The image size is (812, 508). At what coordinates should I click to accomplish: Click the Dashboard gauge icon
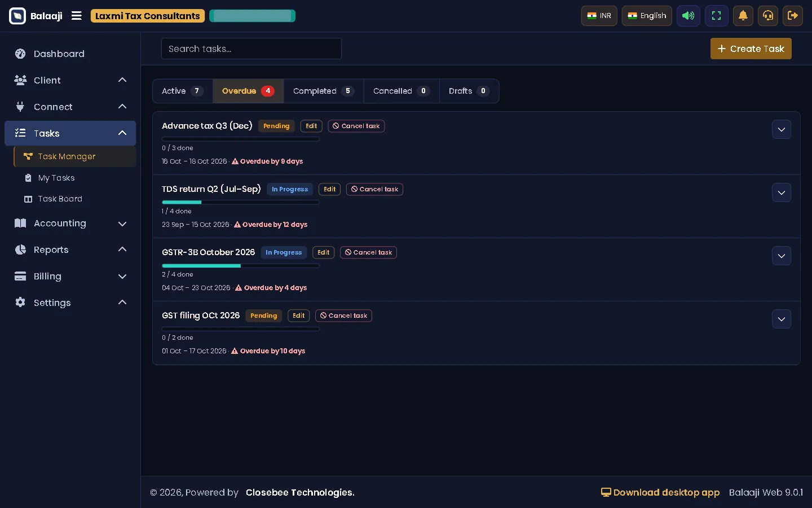pos(20,54)
